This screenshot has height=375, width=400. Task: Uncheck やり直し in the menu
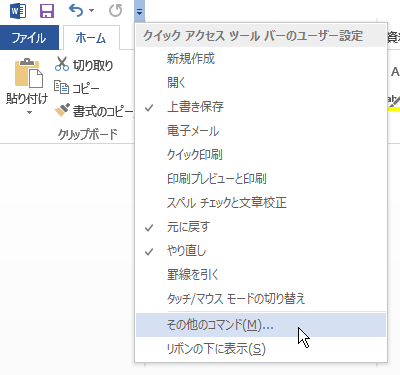261,251
